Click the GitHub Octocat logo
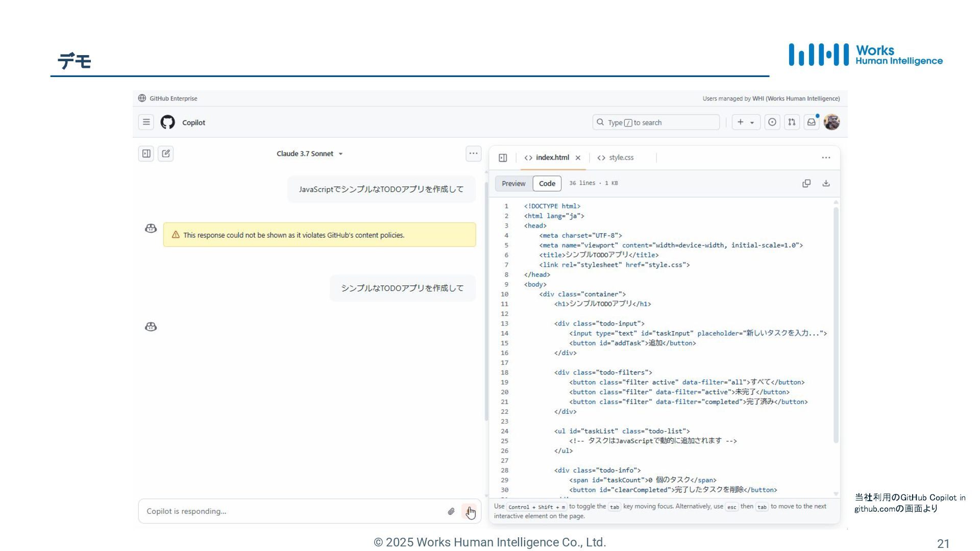Screen dimensions: 980x551 [167, 122]
